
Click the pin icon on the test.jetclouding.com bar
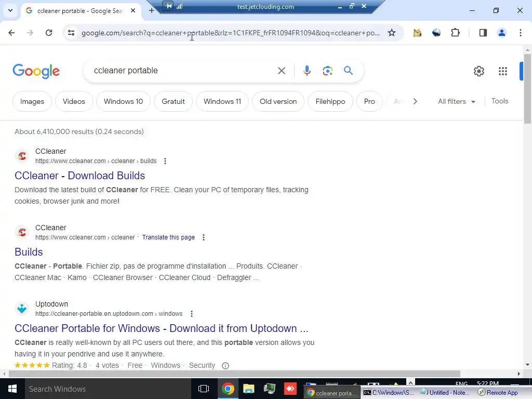point(169,6)
